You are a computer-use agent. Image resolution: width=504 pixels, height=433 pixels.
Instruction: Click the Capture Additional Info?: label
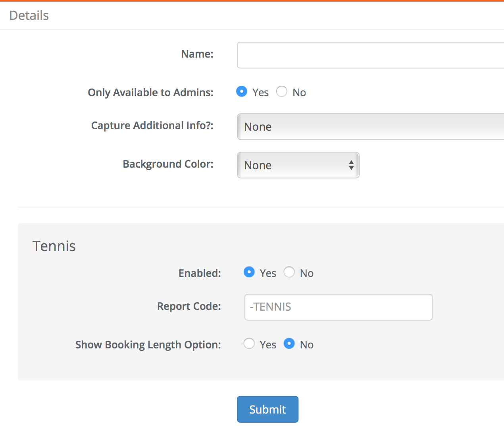(x=152, y=126)
